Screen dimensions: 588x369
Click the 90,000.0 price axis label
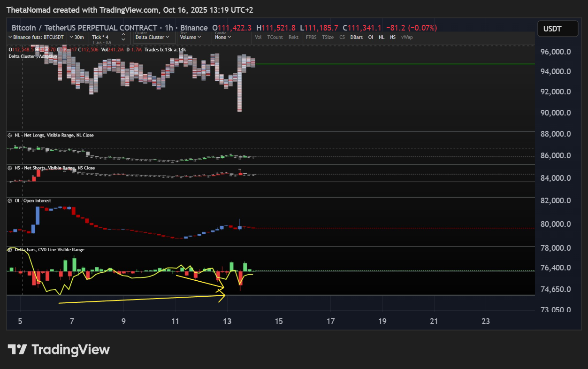click(556, 113)
